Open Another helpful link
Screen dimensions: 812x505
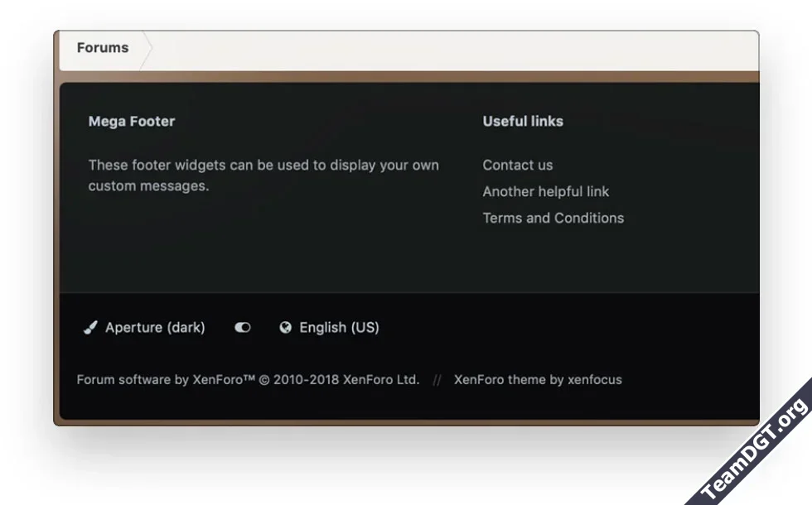(x=546, y=192)
